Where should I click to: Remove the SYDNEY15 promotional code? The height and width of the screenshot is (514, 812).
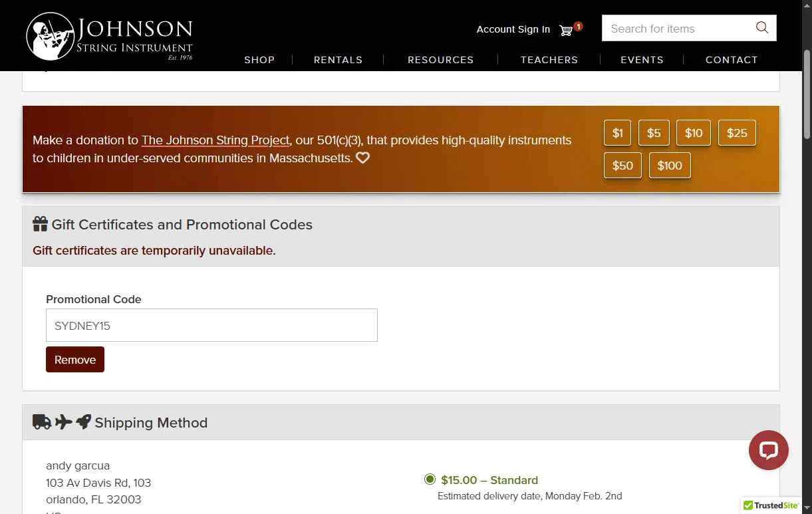[x=75, y=359]
